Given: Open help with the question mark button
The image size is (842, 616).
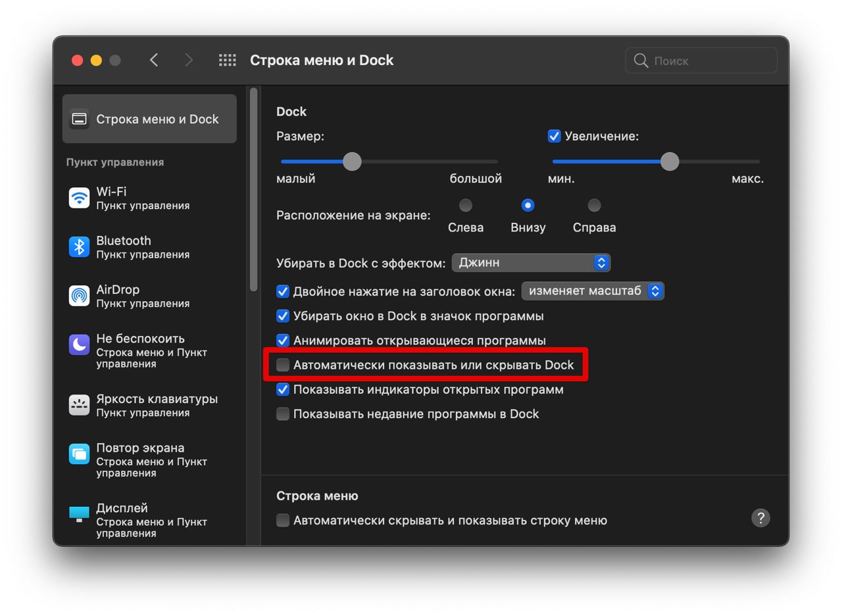Looking at the screenshot, I should tap(760, 518).
